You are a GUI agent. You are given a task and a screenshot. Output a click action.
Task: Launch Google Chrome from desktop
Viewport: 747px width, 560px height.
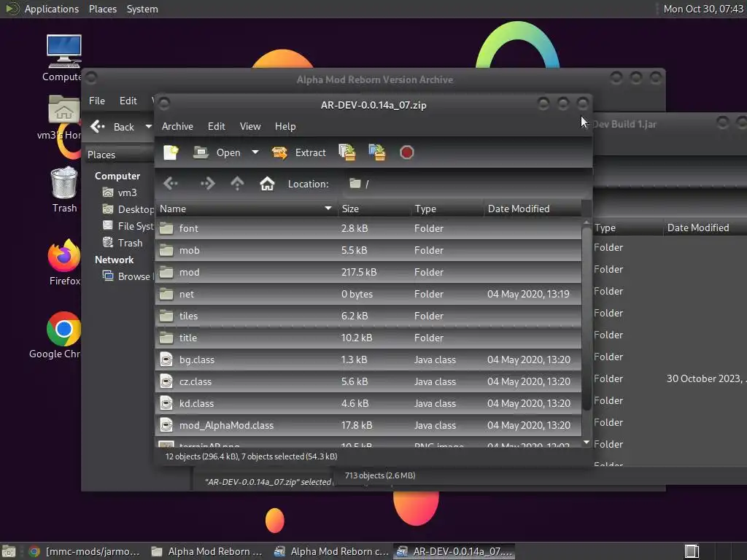tap(57, 335)
